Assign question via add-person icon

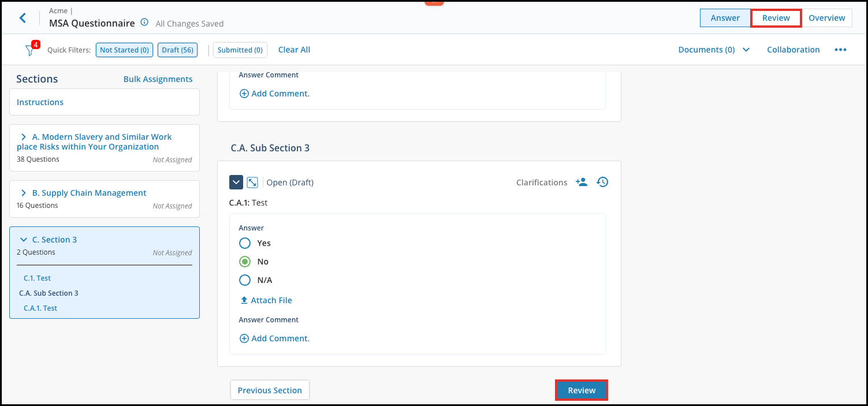pos(582,182)
